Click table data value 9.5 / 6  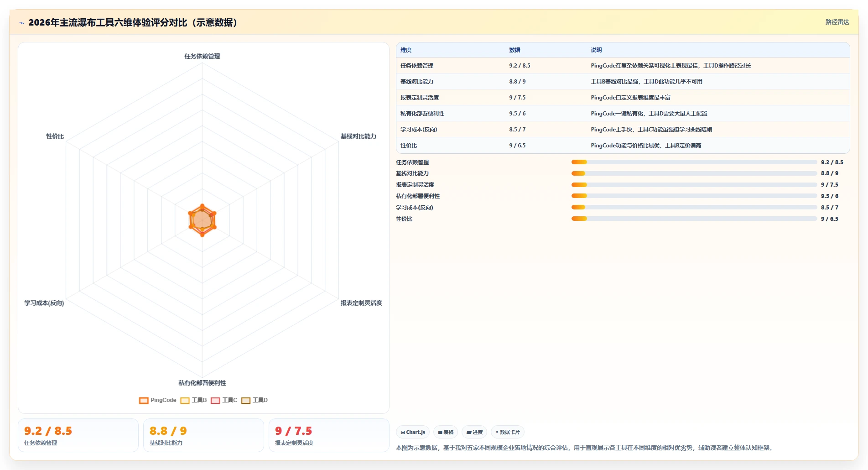click(x=517, y=114)
